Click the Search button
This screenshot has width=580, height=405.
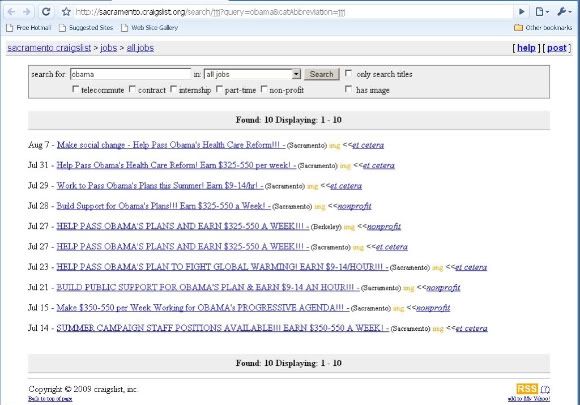coord(321,74)
